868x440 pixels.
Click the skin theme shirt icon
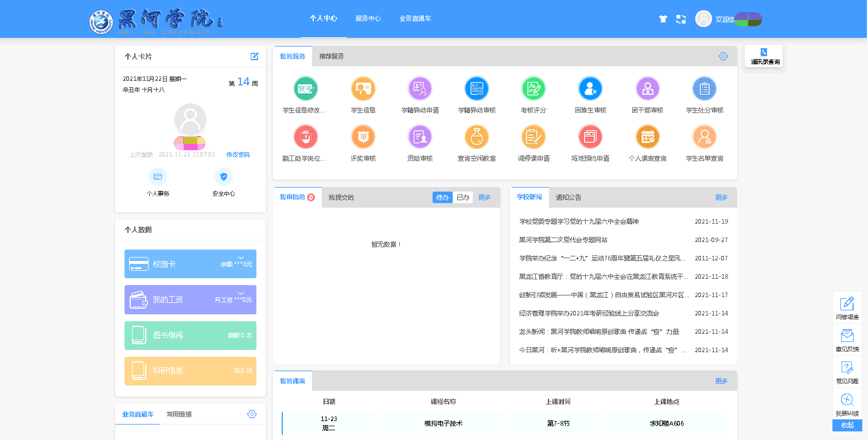(x=663, y=19)
